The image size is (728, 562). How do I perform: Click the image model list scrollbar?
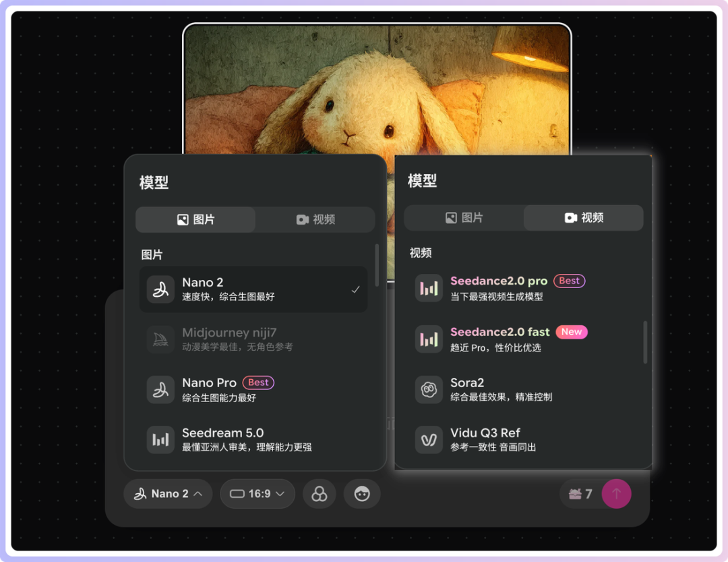coord(377,264)
